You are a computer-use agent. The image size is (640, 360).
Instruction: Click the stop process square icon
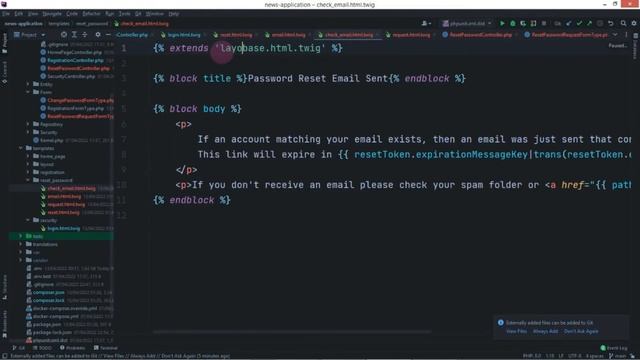(544, 24)
